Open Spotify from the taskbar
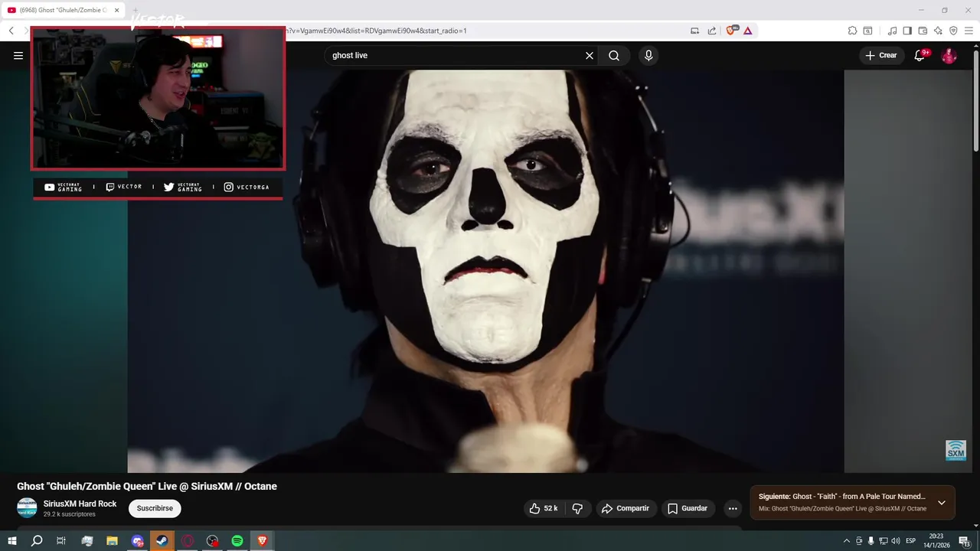Screen dimensions: 980x551 [x=237, y=541]
